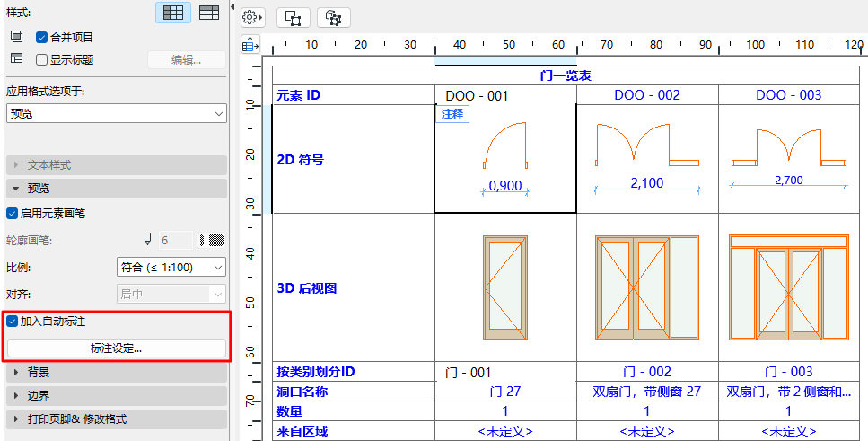
Task: Click the 轮廓画笔 pen number field showing 6
Action: click(176, 240)
